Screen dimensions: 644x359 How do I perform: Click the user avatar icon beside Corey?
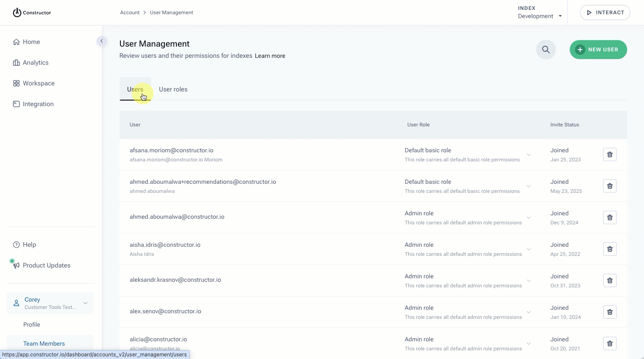(16, 303)
